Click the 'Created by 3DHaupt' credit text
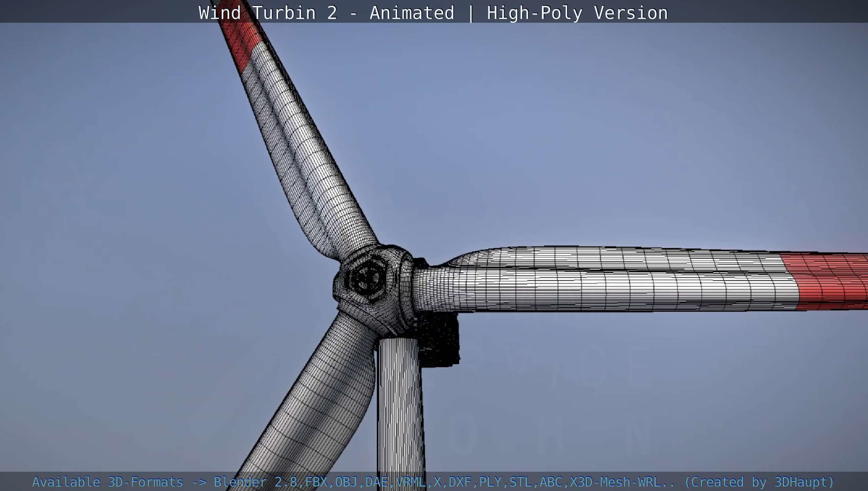The width and height of the screenshot is (868, 491). [760, 482]
